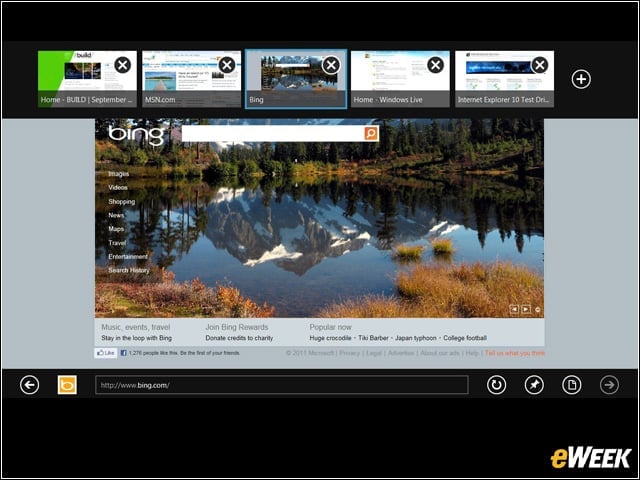
Task: Open 'College football' popular search
Action: (465, 338)
